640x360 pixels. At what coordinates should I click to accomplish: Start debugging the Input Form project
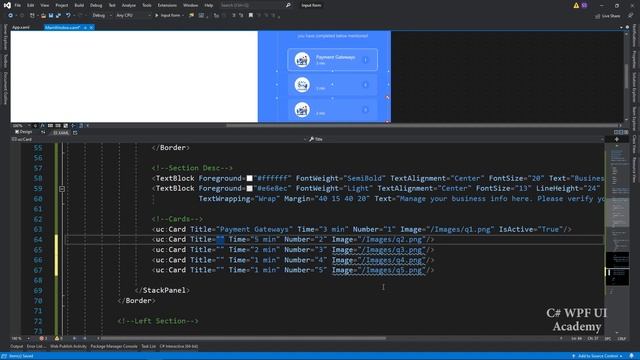pos(168,16)
